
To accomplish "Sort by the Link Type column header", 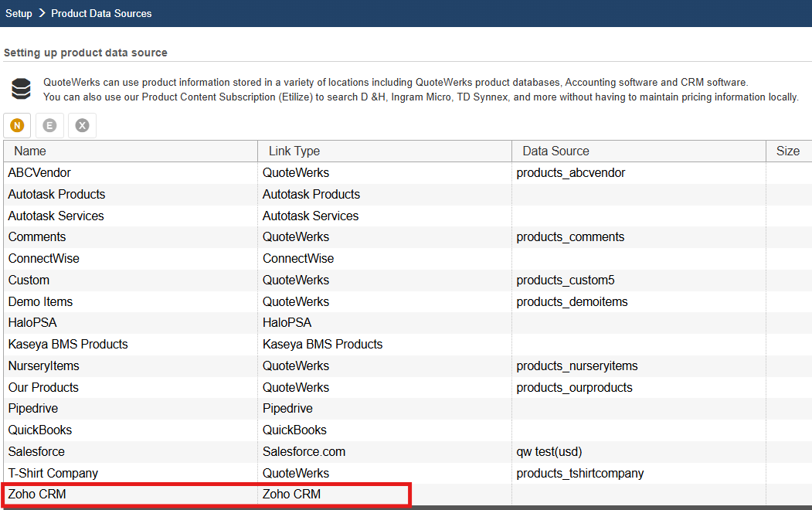I will click(294, 151).
